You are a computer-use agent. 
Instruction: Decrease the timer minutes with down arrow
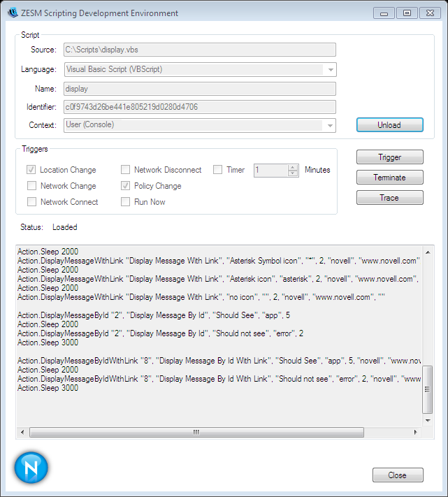click(293, 173)
